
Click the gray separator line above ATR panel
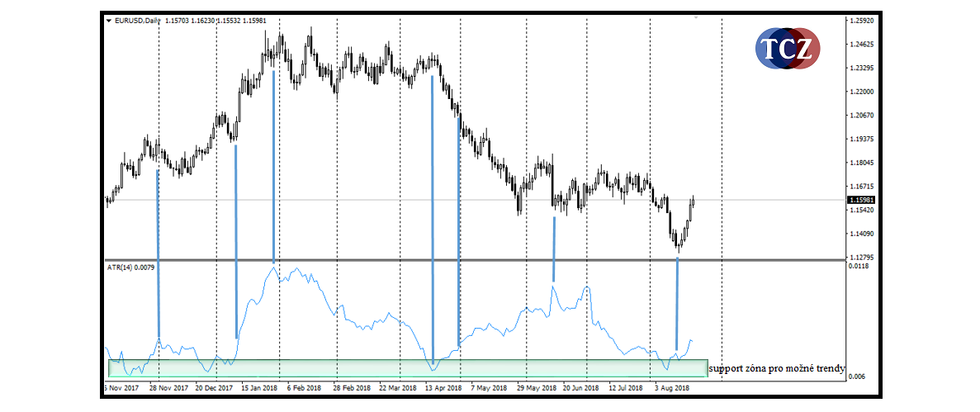click(x=475, y=260)
